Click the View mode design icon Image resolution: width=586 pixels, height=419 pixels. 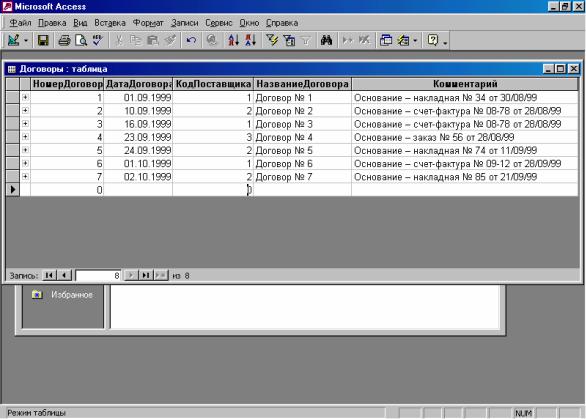coord(14,40)
